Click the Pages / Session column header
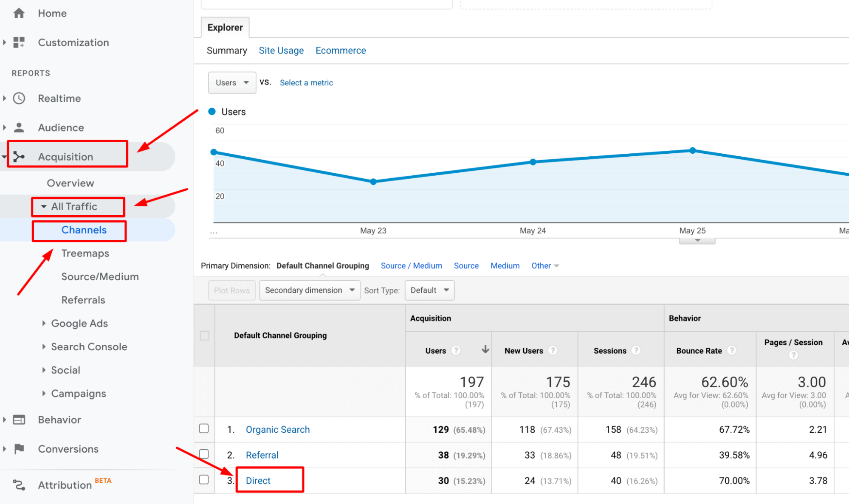The width and height of the screenshot is (849, 504). (x=793, y=342)
